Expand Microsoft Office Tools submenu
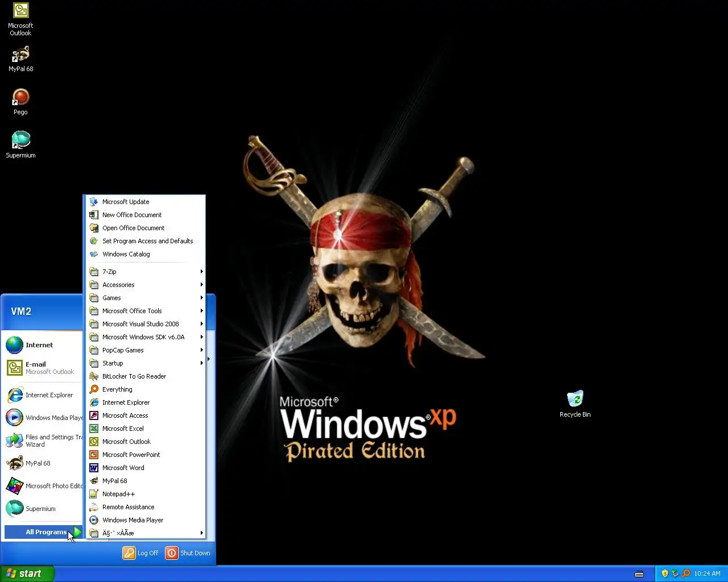This screenshot has height=582, width=728. point(145,311)
